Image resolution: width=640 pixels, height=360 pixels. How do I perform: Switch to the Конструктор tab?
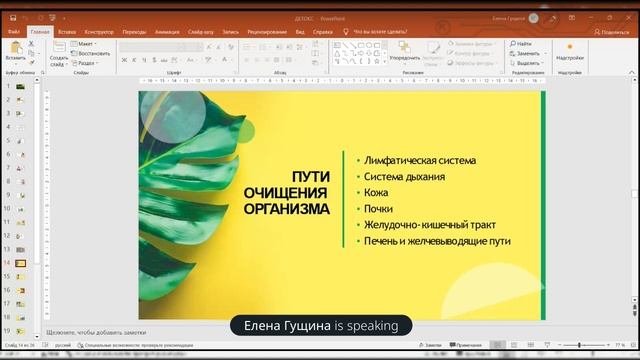point(99,32)
